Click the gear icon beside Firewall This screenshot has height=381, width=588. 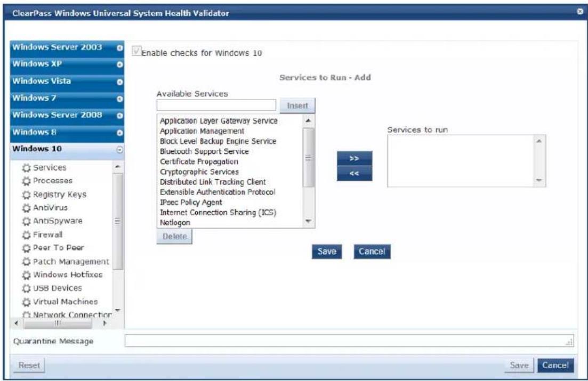(26, 235)
